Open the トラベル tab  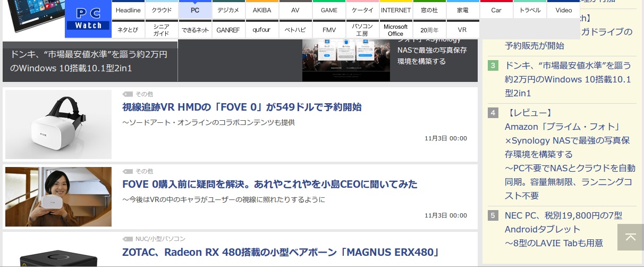tap(530, 10)
